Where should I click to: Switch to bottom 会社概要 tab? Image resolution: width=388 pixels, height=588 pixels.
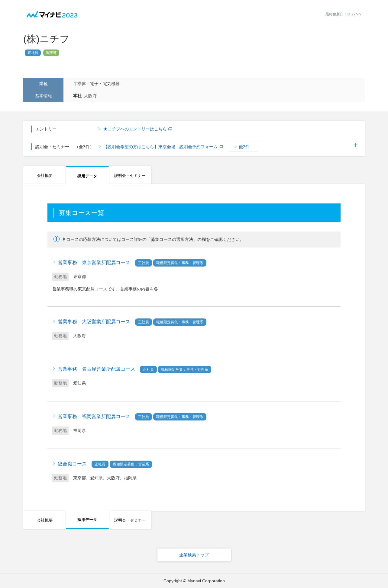click(44, 520)
